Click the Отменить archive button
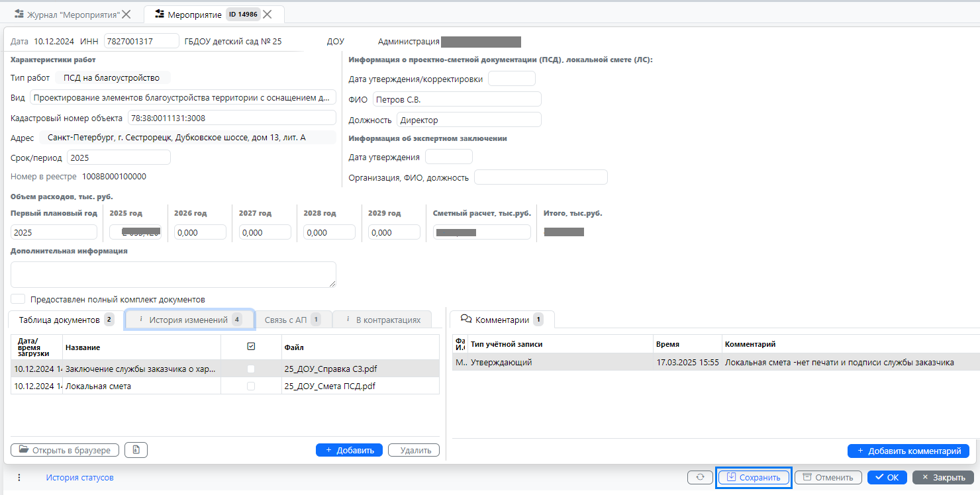The width and height of the screenshot is (980, 495). point(828,477)
